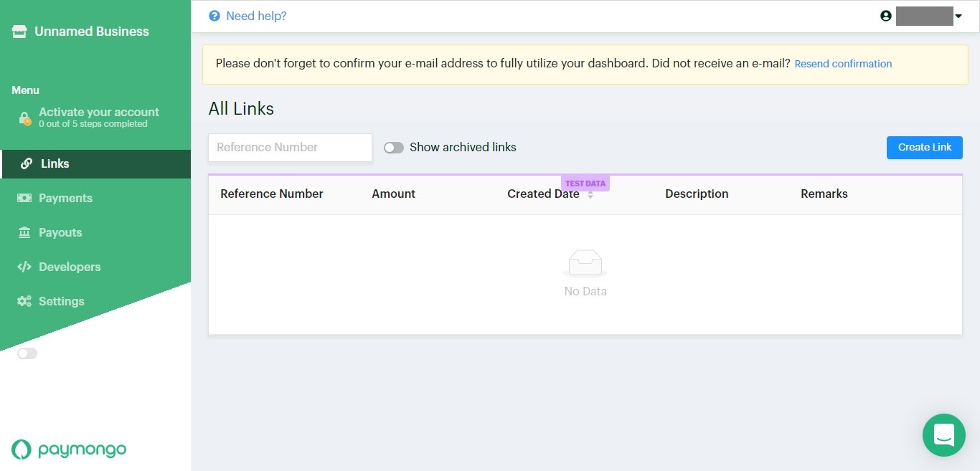
Task: Focus the Reference Number search field
Action: pyautogui.click(x=290, y=148)
